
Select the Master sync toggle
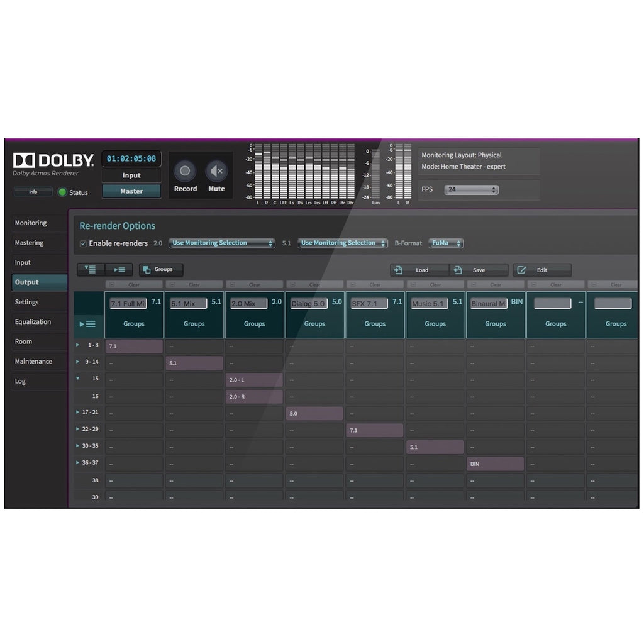[x=131, y=191]
